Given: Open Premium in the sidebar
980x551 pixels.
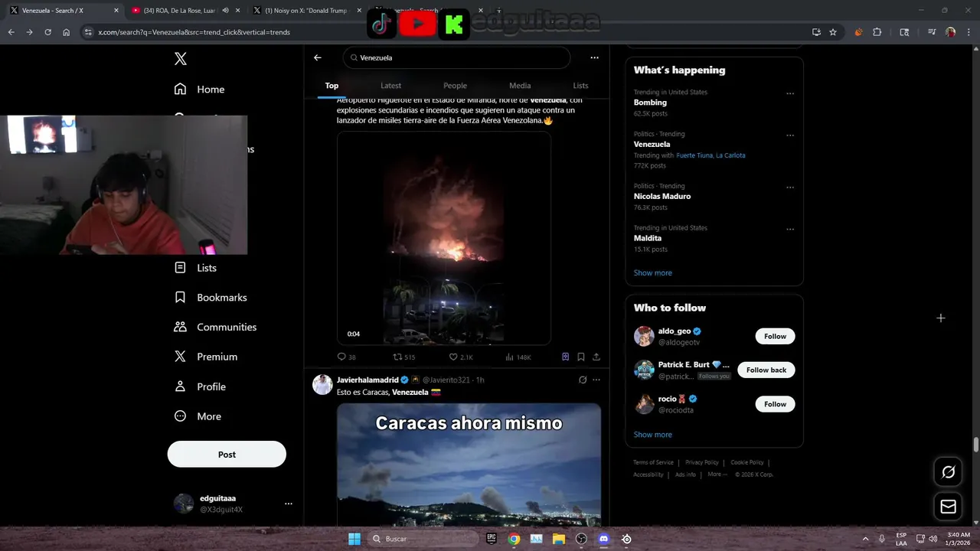Looking at the screenshot, I should 206,357.
